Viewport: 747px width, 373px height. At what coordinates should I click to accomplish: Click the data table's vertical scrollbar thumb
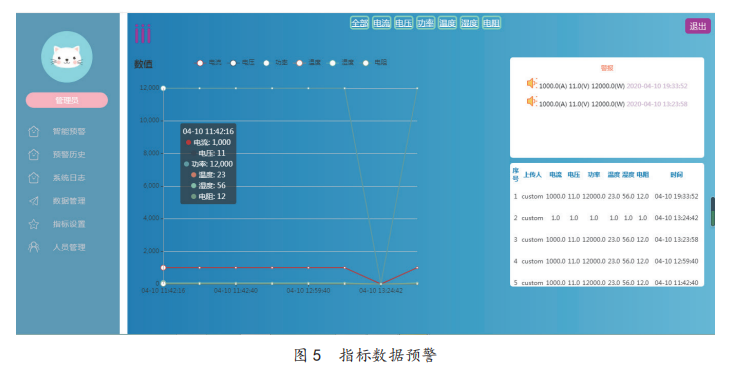coord(713,212)
